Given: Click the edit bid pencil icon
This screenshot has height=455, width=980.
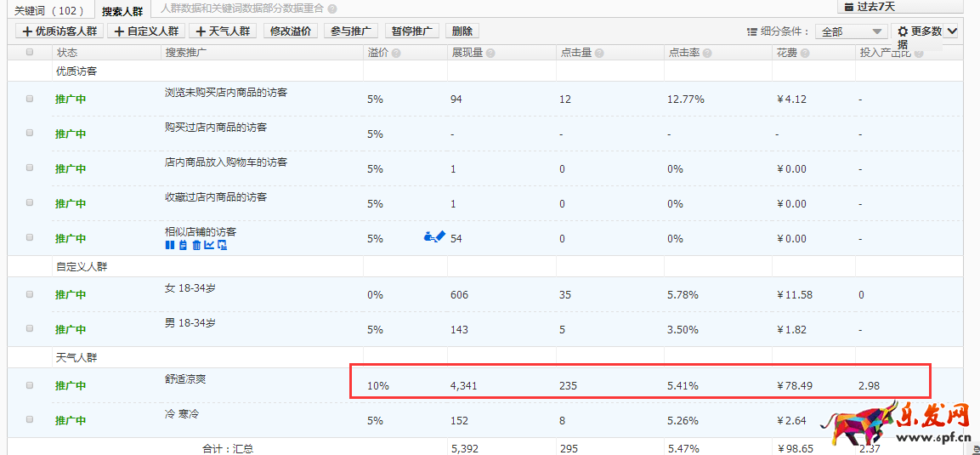Looking at the screenshot, I should coord(439,237).
